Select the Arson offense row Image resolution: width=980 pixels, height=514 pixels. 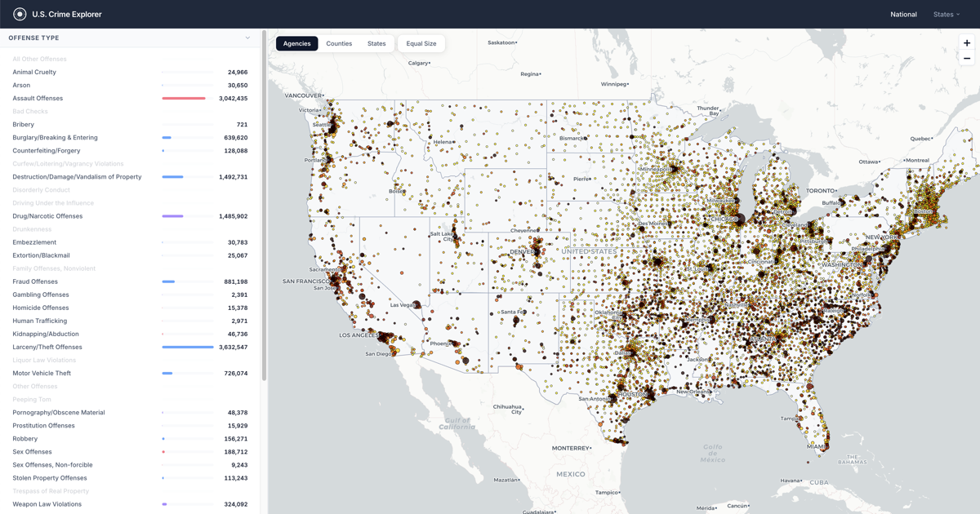click(x=130, y=85)
